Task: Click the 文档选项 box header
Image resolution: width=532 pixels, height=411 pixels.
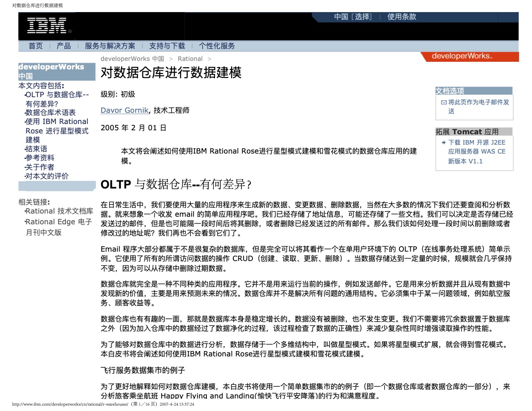Action: pyautogui.click(x=474, y=91)
